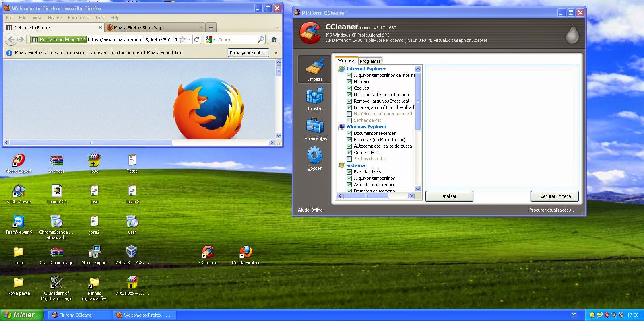
Task: Toggle Executar (no Menu Iniciar) checkbox
Action: click(x=349, y=140)
